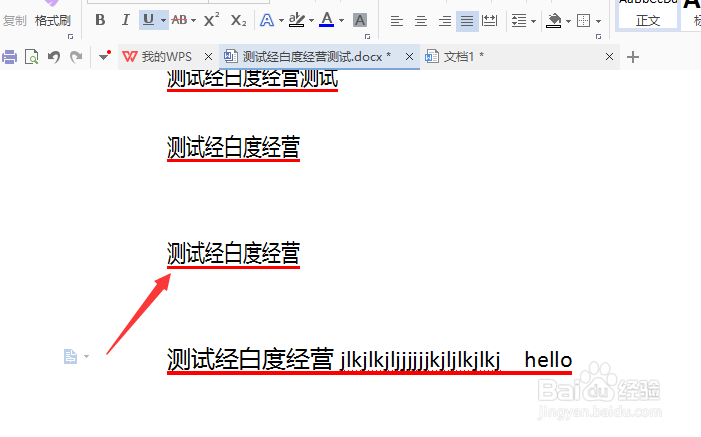The width and height of the screenshot is (701, 437).
Task: Apply subscript formatting
Action: click(238, 20)
